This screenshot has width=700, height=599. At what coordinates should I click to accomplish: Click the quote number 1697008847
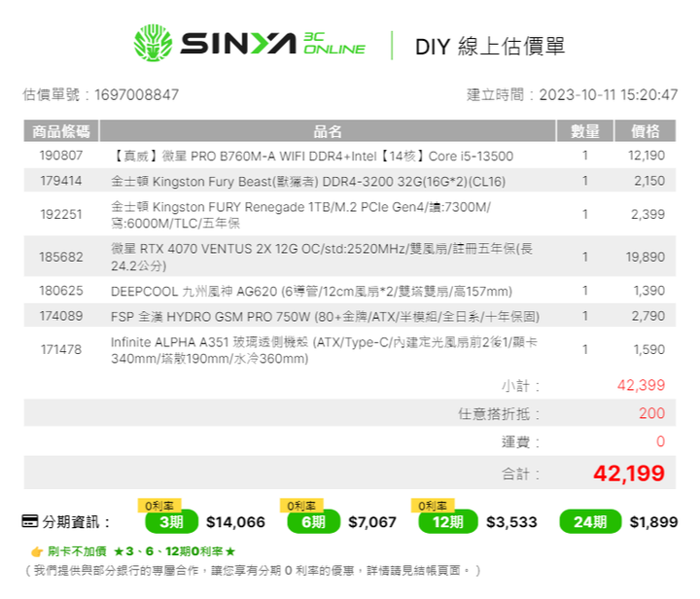(x=137, y=94)
